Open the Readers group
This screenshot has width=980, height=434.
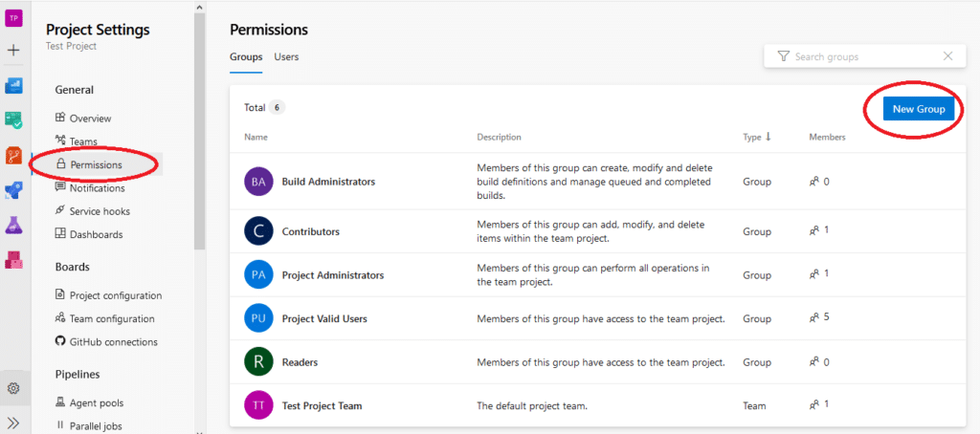pyautogui.click(x=300, y=362)
